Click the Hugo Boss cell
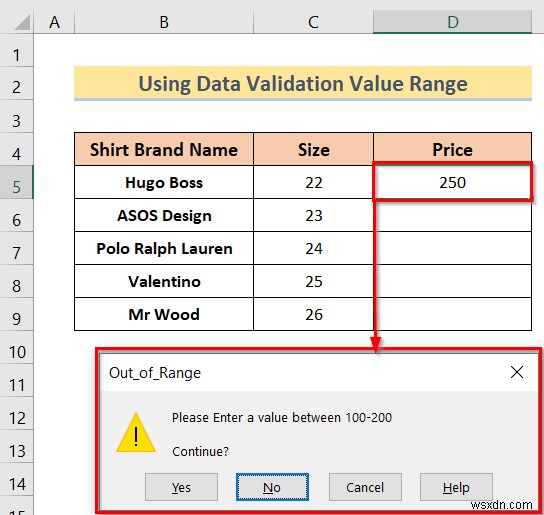The width and height of the screenshot is (544, 515). coord(164,182)
